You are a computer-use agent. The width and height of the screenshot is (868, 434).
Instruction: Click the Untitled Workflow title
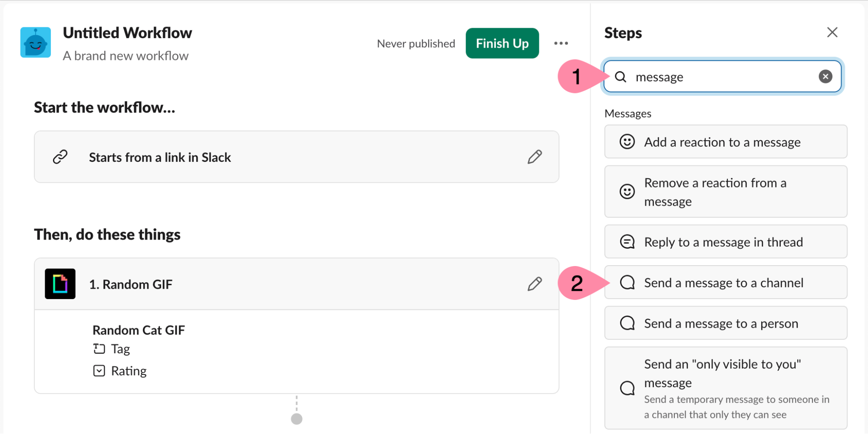pos(127,33)
